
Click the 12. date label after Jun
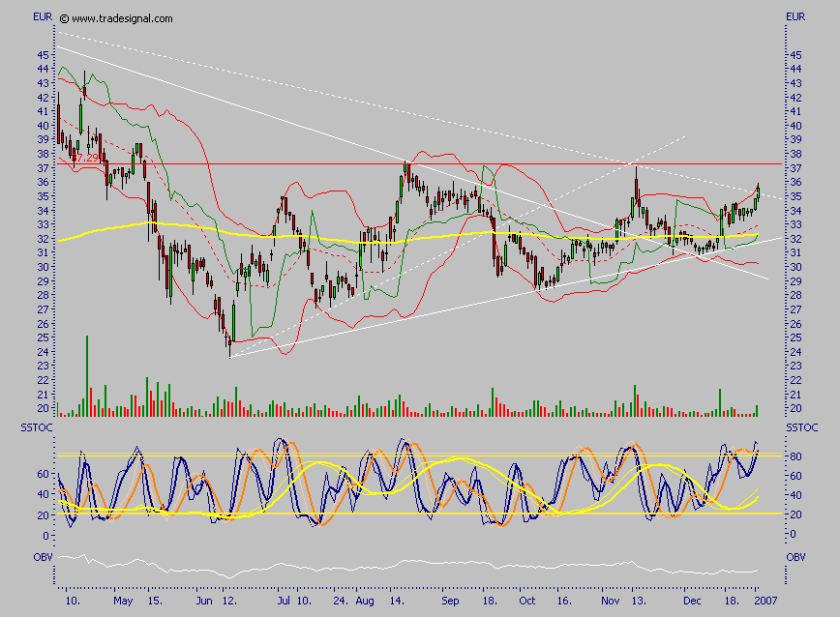(228, 601)
